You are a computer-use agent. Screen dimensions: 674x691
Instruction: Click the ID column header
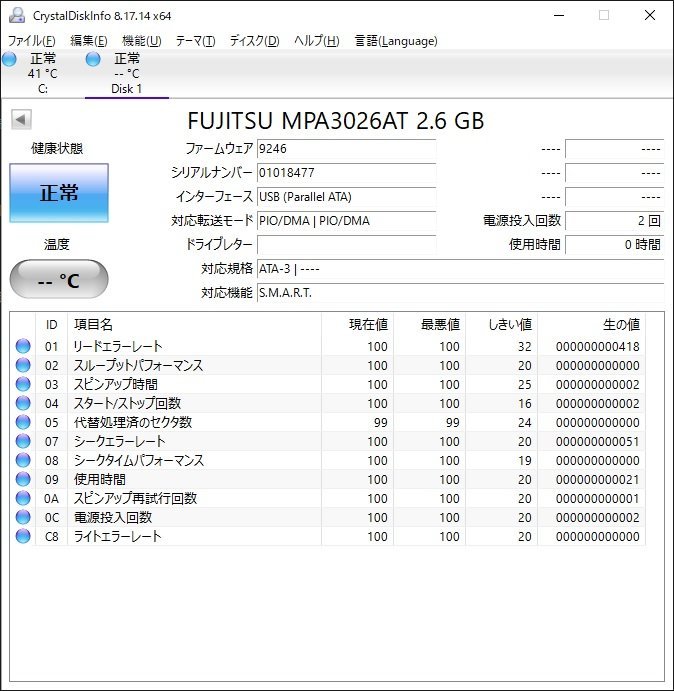click(x=52, y=325)
